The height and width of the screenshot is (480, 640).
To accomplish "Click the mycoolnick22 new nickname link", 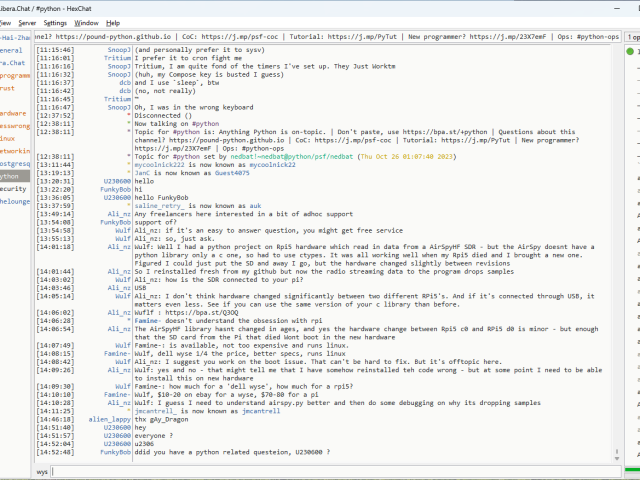I will (x=249, y=166).
